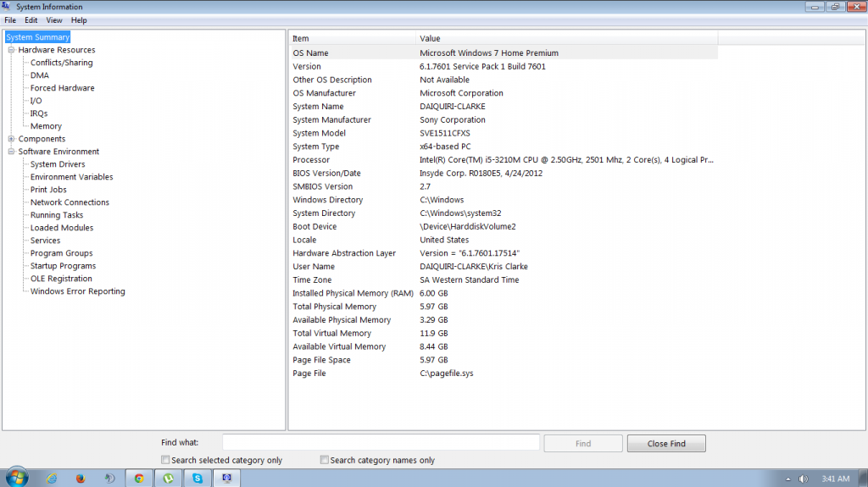
Task: Select Environment Variables tree item
Action: [71, 177]
